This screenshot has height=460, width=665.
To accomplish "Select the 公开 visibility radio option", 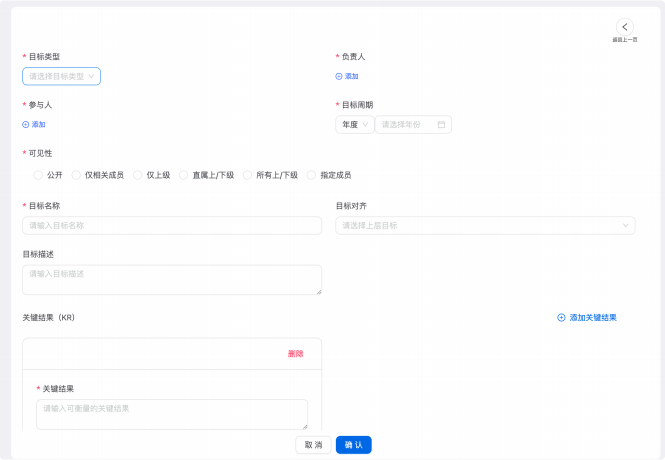I will pos(39,175).
